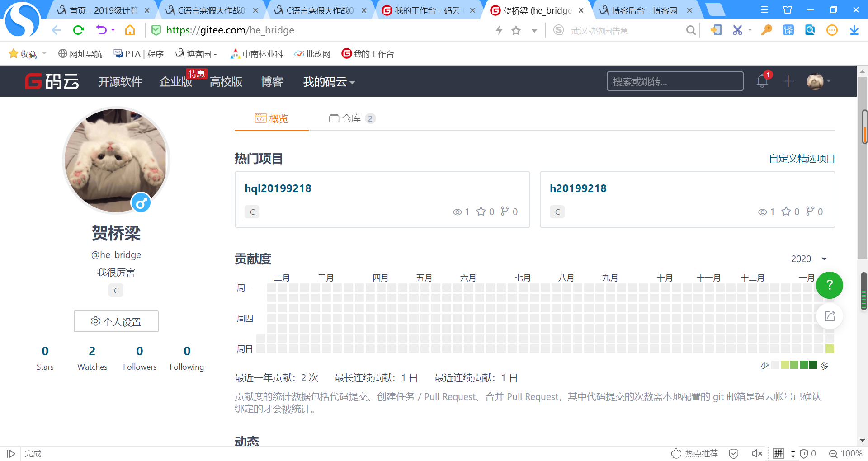Screen dimensions: 868x461
Task: Open the Watches count link
Action: [92, 358]
